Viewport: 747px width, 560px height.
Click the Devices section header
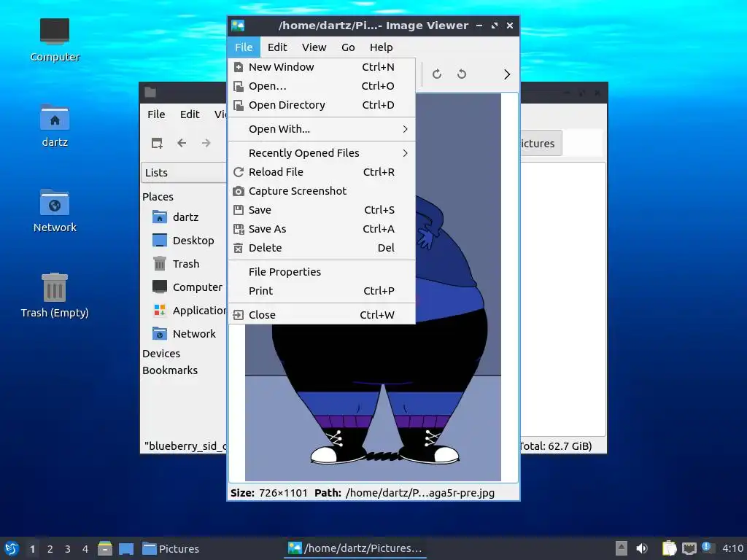click(161, 354)
